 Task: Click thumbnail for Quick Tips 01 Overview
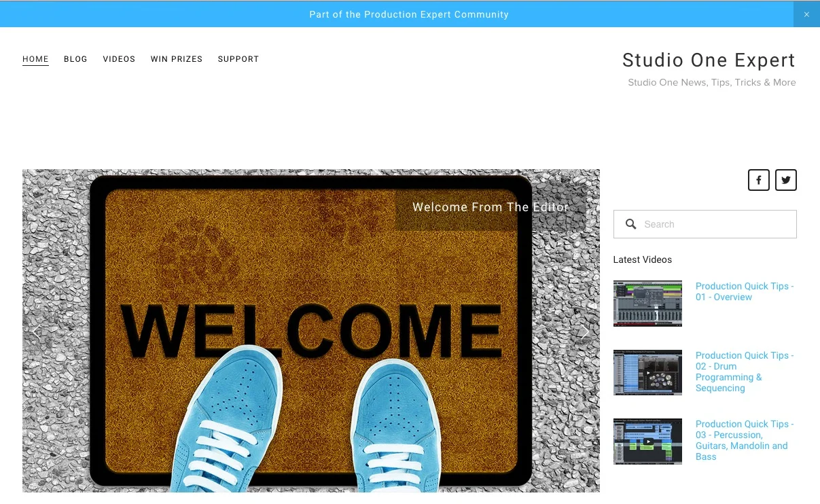click(647, 304)
